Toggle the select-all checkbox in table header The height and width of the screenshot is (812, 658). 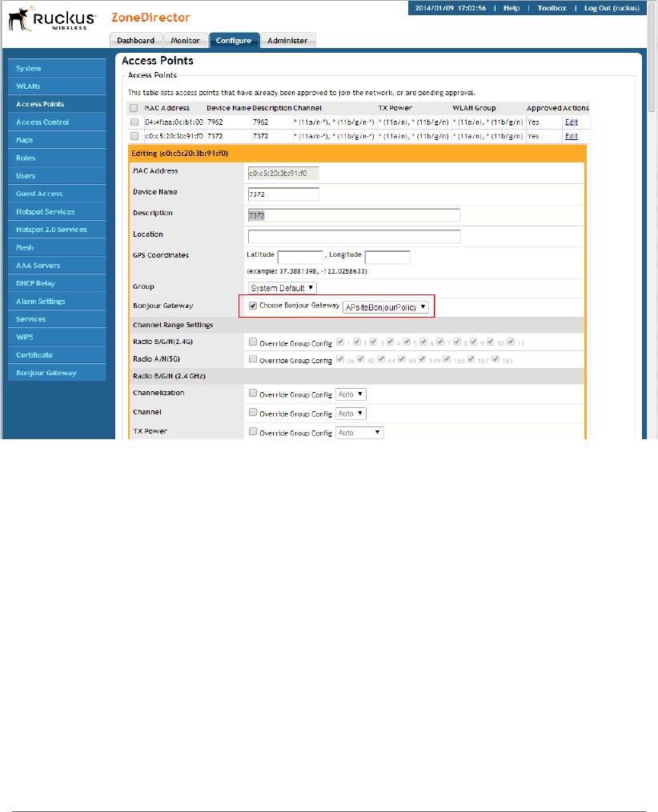(x=134, y=108)
